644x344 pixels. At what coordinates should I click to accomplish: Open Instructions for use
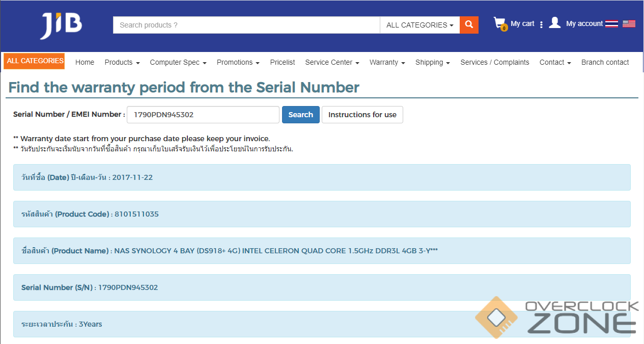click(x=362, y=115)
